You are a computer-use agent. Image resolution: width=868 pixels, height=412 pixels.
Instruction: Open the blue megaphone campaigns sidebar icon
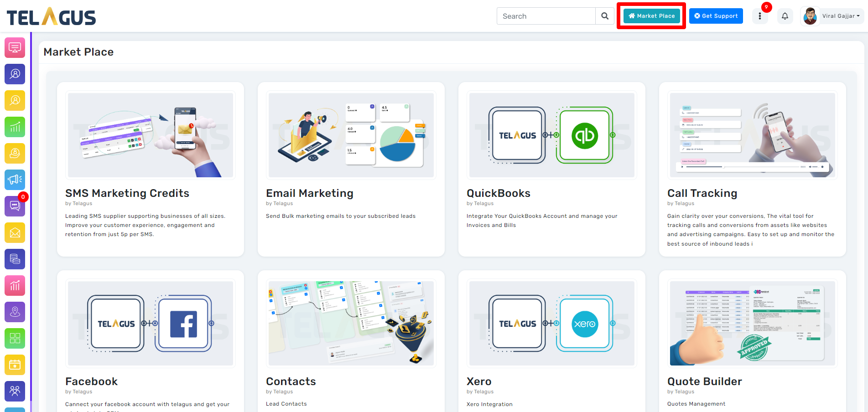click(x=15, y=180)
